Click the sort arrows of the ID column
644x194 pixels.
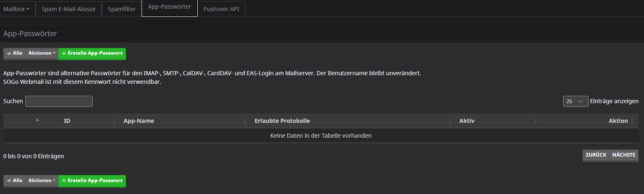pos(114,121)
